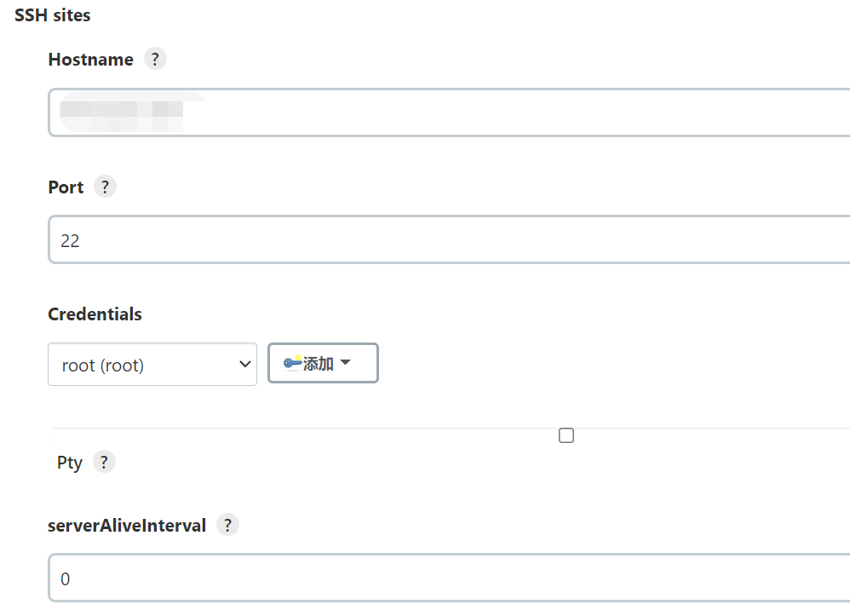Click the SSH sites section heading
Screen dimensions: 850x616
pos(52,14)
